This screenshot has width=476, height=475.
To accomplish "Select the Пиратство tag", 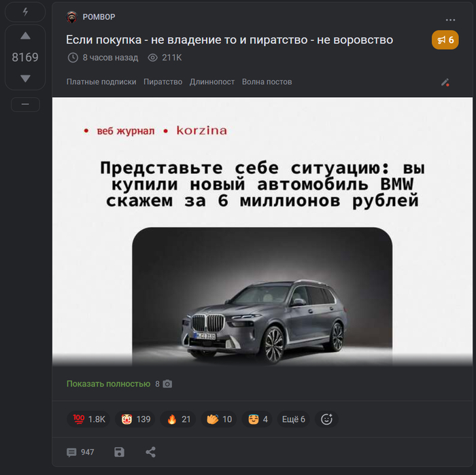I will (163, 82).
